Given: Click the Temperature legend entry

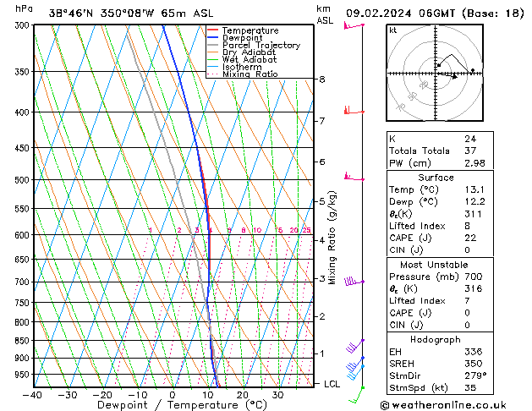Looking at the screenshot, I should point(250,30).
